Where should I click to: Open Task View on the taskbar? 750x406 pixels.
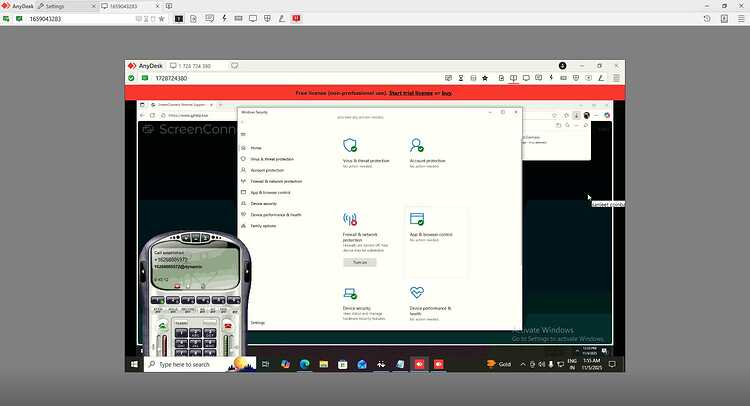point(265,364)
